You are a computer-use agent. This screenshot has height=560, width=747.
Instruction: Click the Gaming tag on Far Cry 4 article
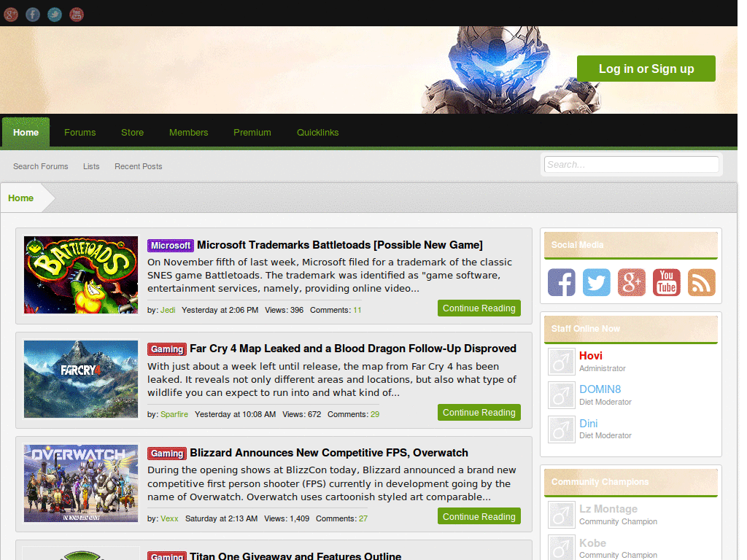(x=167, y=349)
